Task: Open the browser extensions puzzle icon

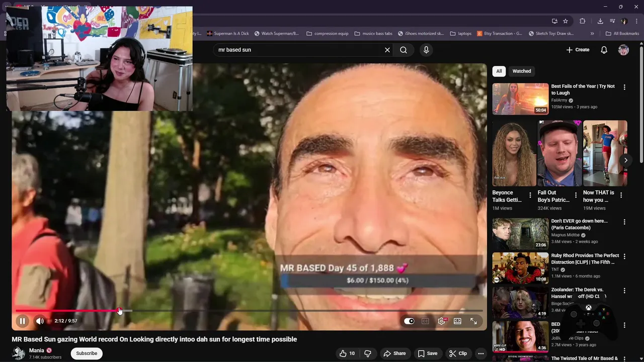Action: click(583, 21)
